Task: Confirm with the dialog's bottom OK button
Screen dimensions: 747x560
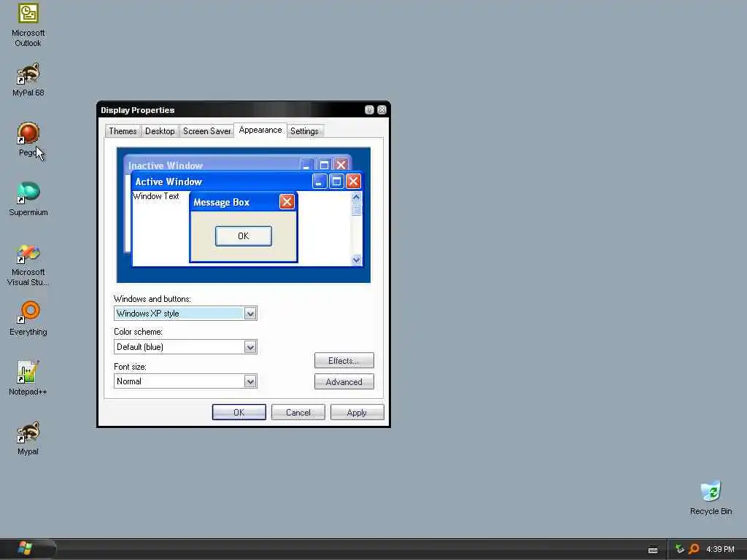Action: point(239,413)
